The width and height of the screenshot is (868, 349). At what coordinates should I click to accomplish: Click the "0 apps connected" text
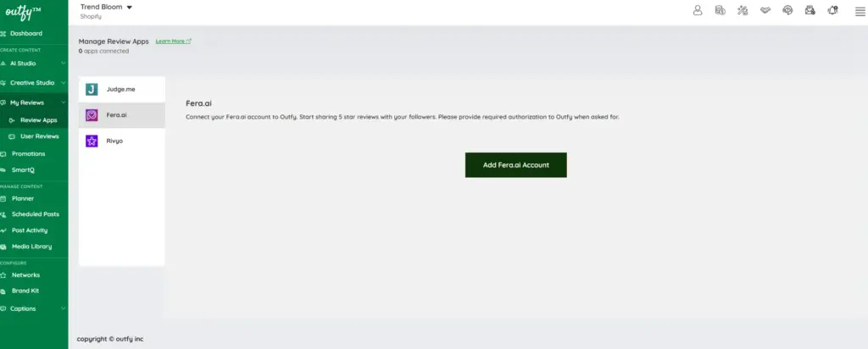coord(103,51)
